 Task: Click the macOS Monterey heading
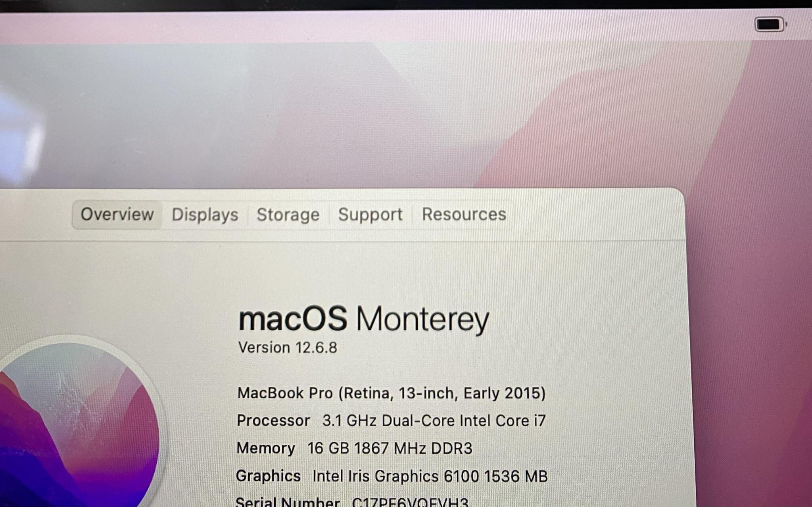coord(363,320)
